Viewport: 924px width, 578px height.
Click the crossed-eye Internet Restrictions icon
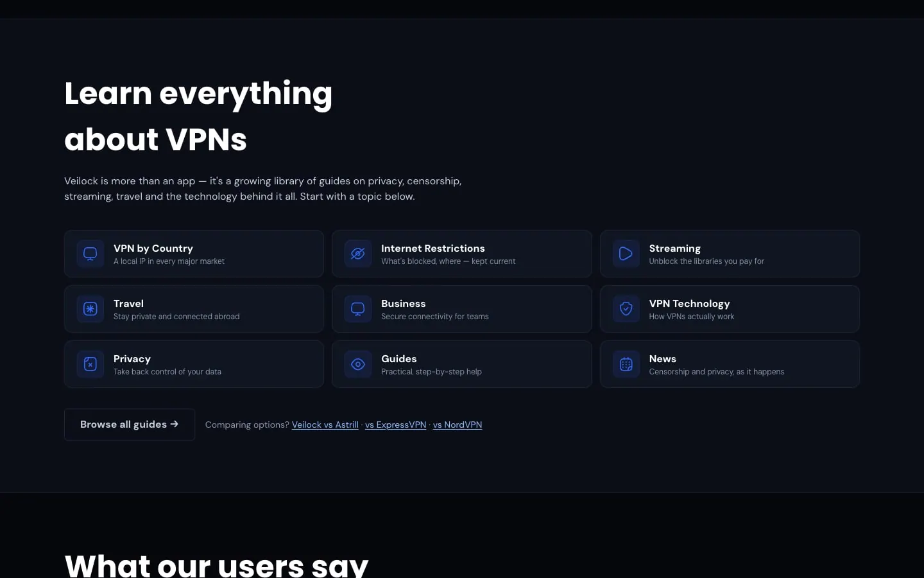point(358,254)
